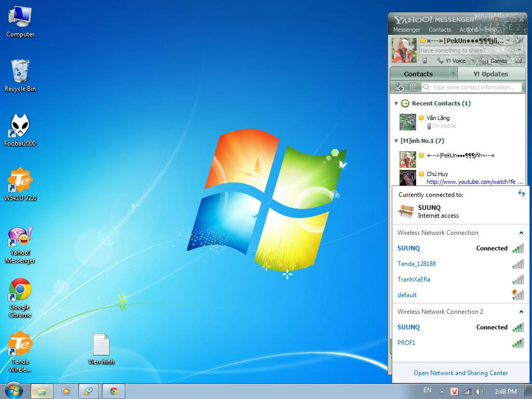Click the Have something to share field
This screenshot has width=532, height=399.
coord(467,50)
